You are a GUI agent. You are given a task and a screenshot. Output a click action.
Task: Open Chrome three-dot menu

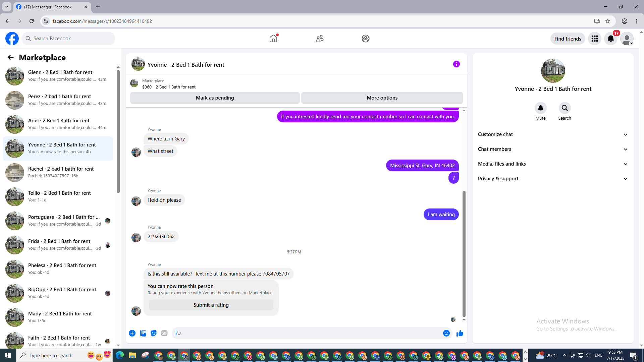[x=637, y=21]
